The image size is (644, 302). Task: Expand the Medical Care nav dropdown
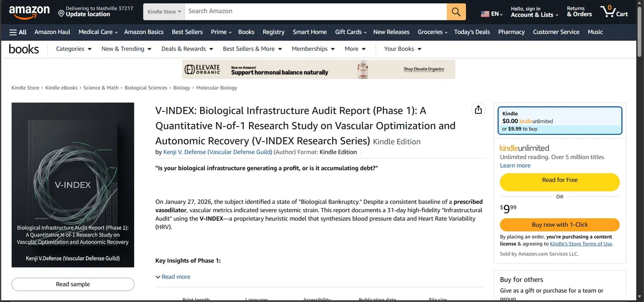coord(98,32)
